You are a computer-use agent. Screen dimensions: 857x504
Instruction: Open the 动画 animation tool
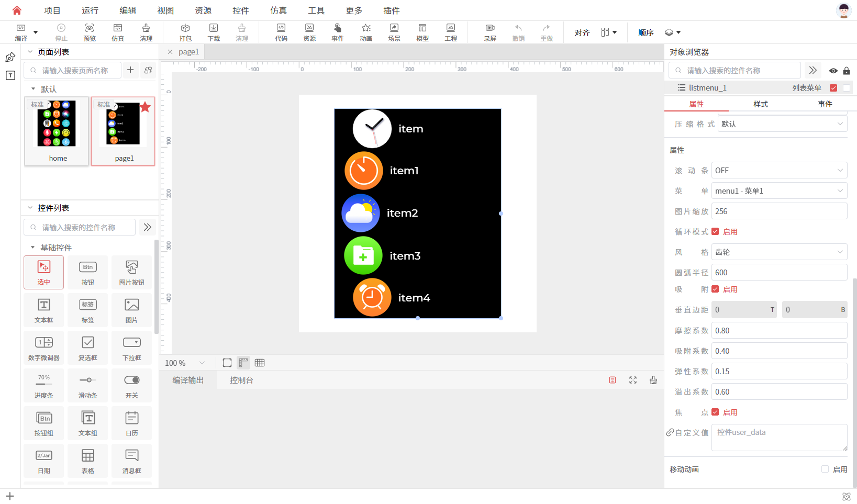click(366, 32)
